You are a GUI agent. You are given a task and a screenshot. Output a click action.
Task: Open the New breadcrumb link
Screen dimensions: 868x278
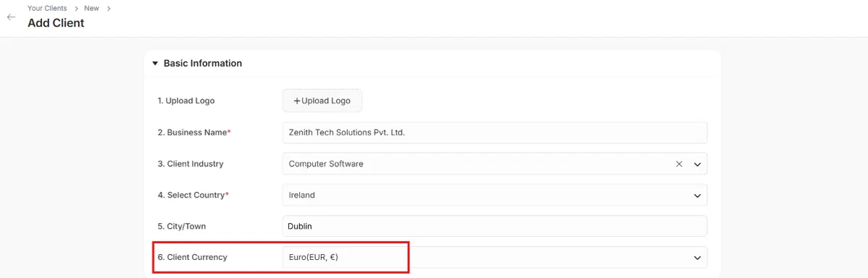91,8
